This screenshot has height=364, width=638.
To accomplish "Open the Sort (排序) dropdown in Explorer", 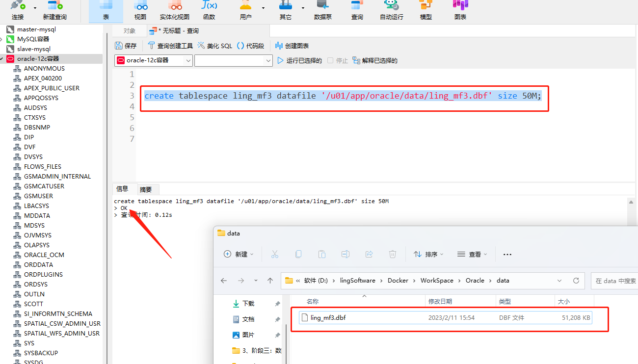I will tap(428, 254).
